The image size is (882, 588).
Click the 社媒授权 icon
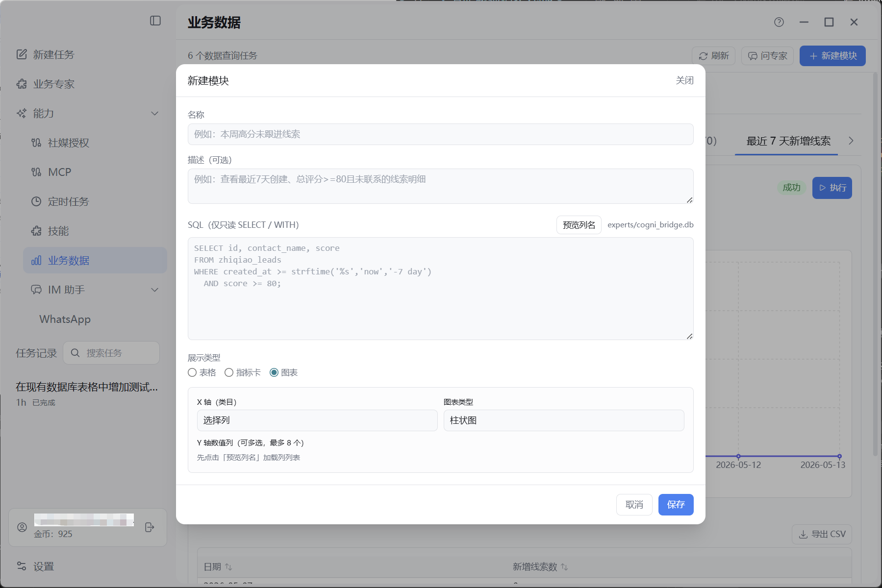click(x=36, y=143)
